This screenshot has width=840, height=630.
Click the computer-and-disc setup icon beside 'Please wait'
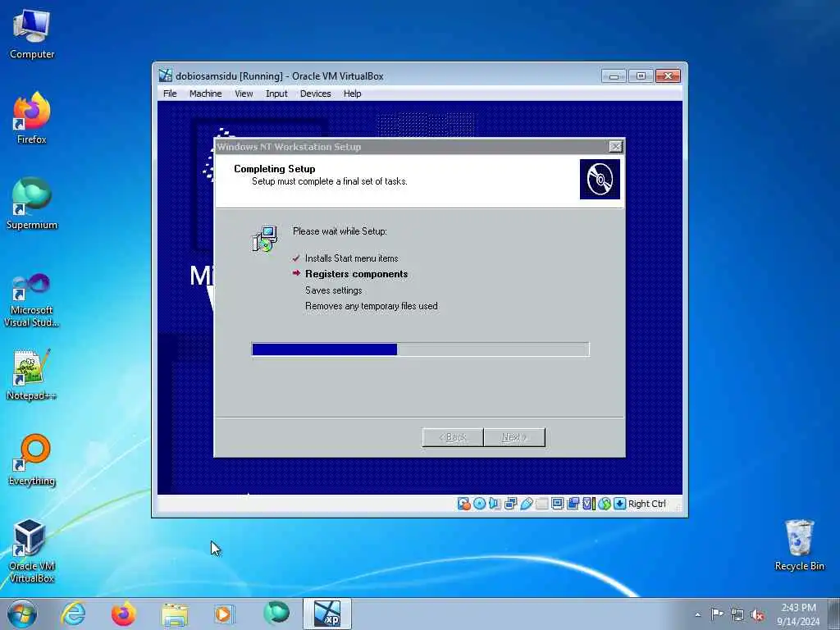point(265,239)
